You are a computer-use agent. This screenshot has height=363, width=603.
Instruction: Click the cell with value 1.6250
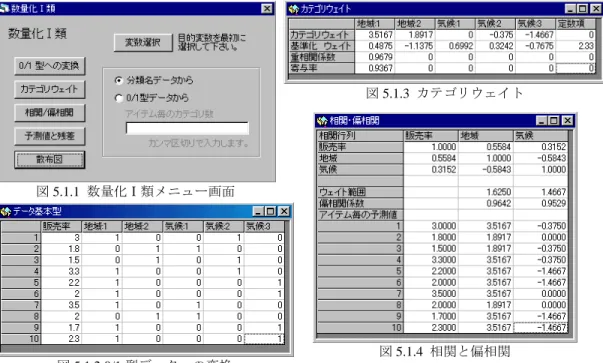[486, 192]
